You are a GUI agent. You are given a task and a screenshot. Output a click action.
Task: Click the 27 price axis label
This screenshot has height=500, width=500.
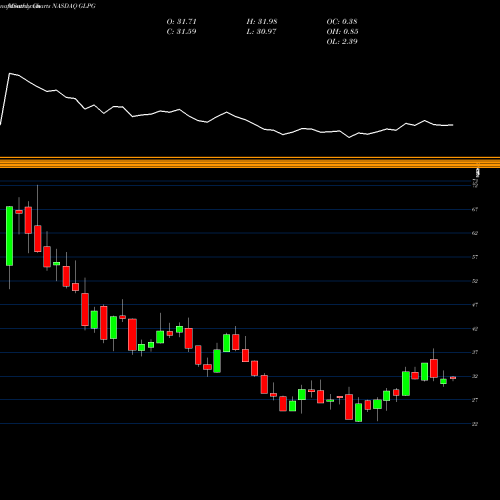click(x=475, y=400)
